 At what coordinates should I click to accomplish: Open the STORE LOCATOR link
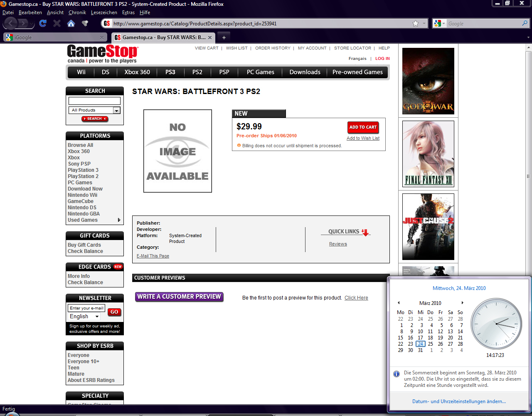(352, 48)
